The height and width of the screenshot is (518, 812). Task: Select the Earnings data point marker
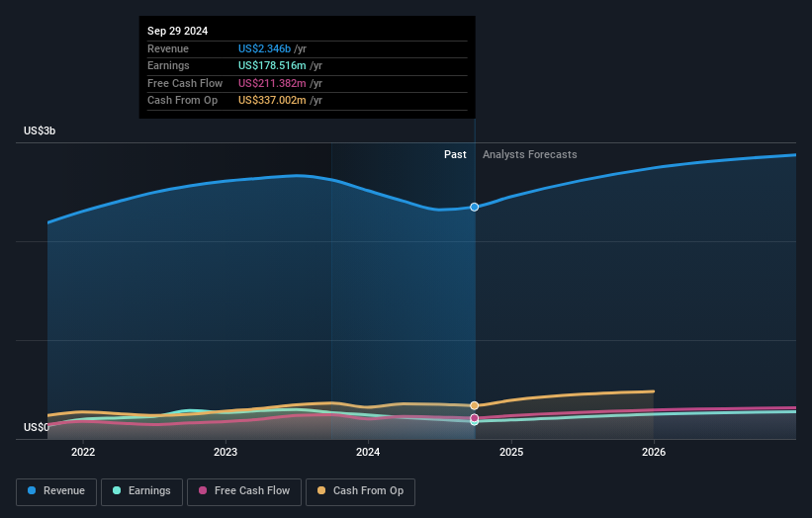tap(475, 422)
